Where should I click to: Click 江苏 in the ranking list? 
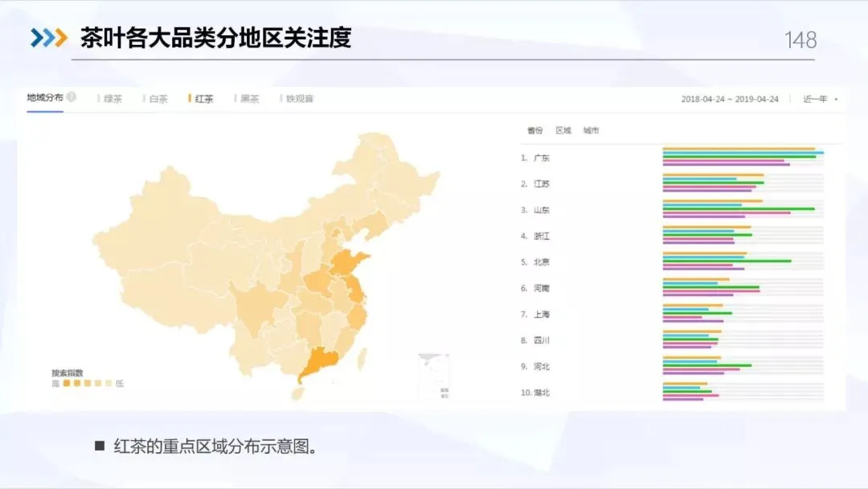542,184
